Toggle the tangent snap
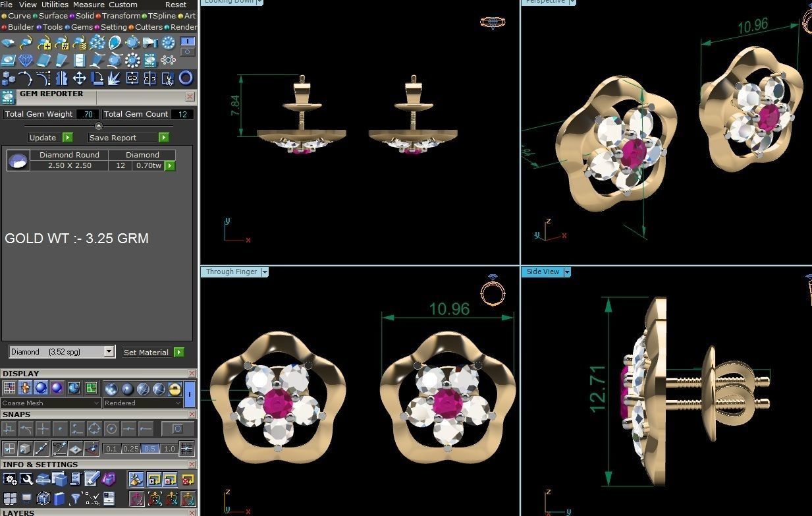812x516 pixels. [x=26, y=429]
